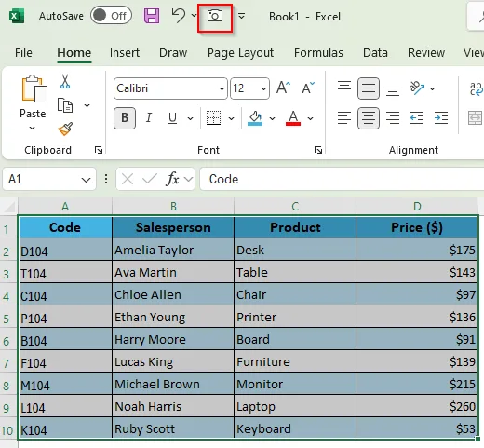Click the Select All corner triangle

pos(9,207)
